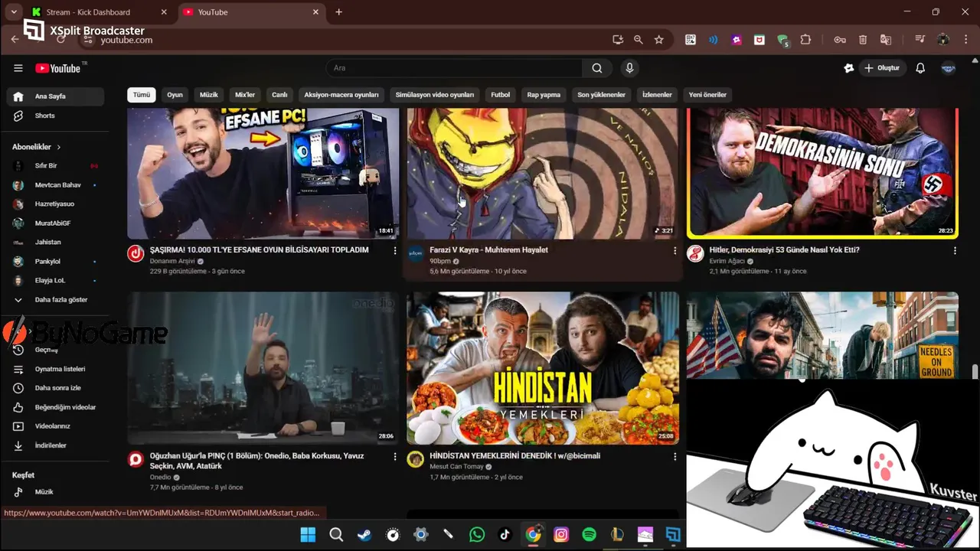Click the search magnifier button

coord(596,68)
